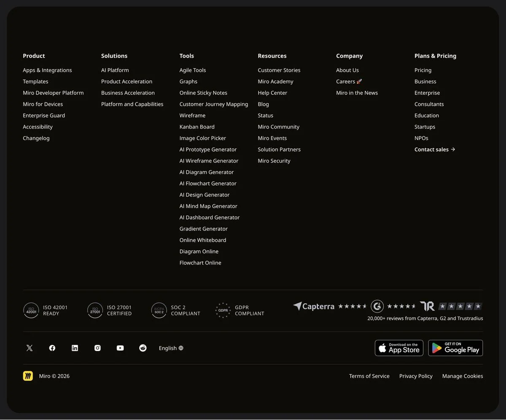Click the ISO 27001 Certified badge
Screen dimensions: 506x420
110,310
